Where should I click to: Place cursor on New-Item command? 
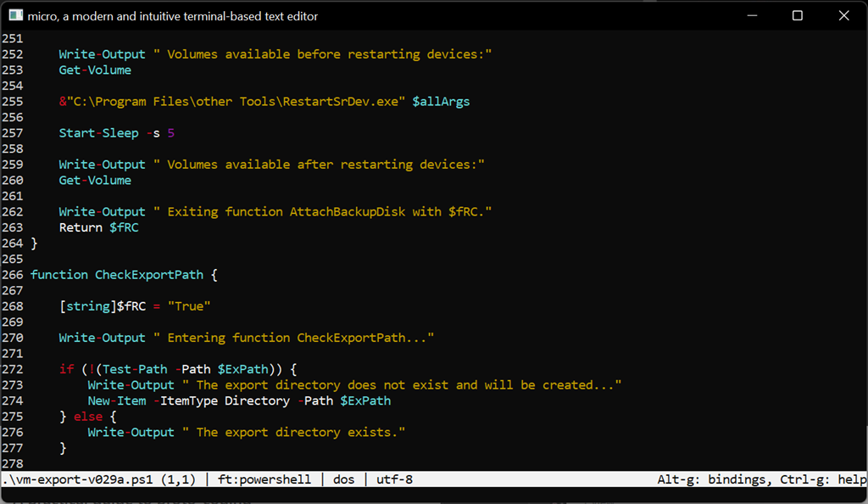pyautogui.click(x=116, y=400)
